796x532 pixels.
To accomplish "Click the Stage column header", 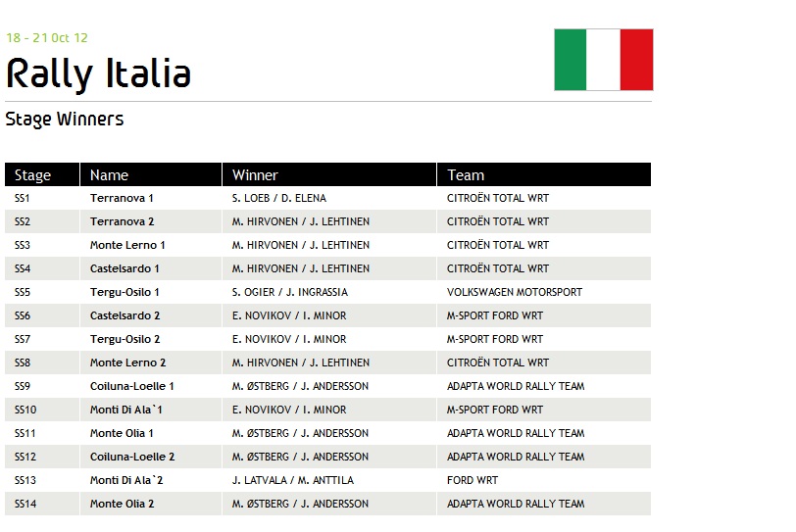I will 32,175.
